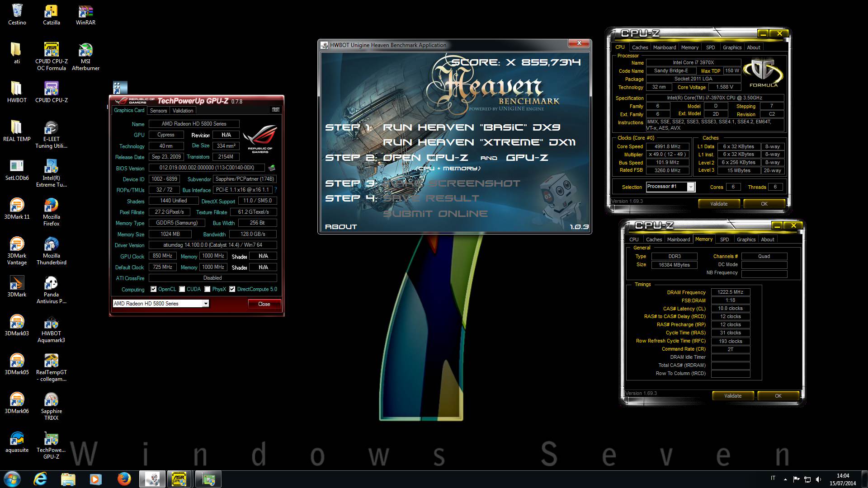Click GPU-Z Device ID field
868x488 pixels.
pos(165,179)
